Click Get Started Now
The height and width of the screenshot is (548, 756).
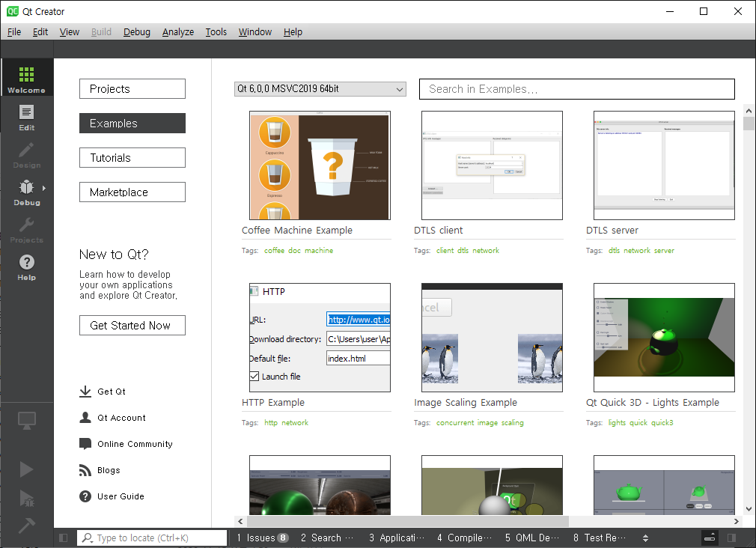click(132, 325)
